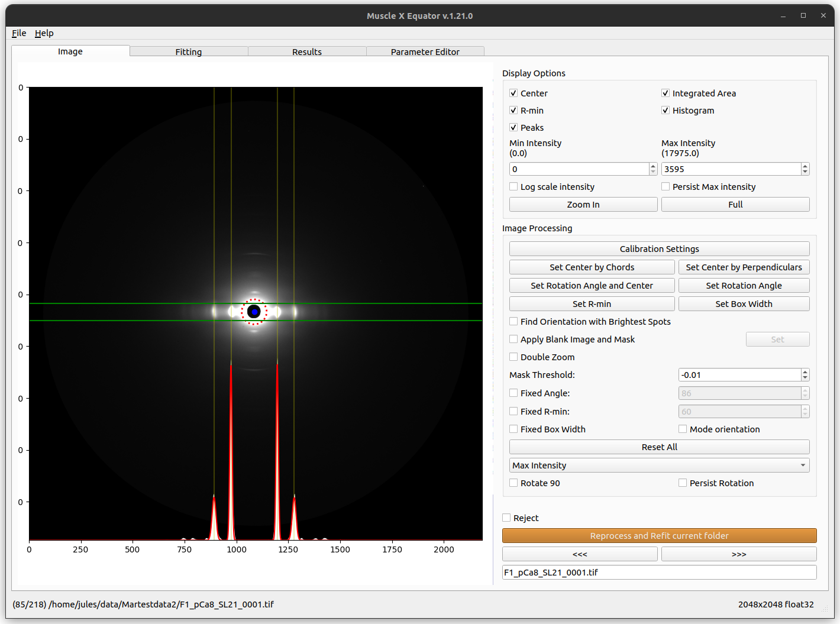Uncheck the Center display option
Viewport: 840px width, 624px height.
click(x=513, y=93)
